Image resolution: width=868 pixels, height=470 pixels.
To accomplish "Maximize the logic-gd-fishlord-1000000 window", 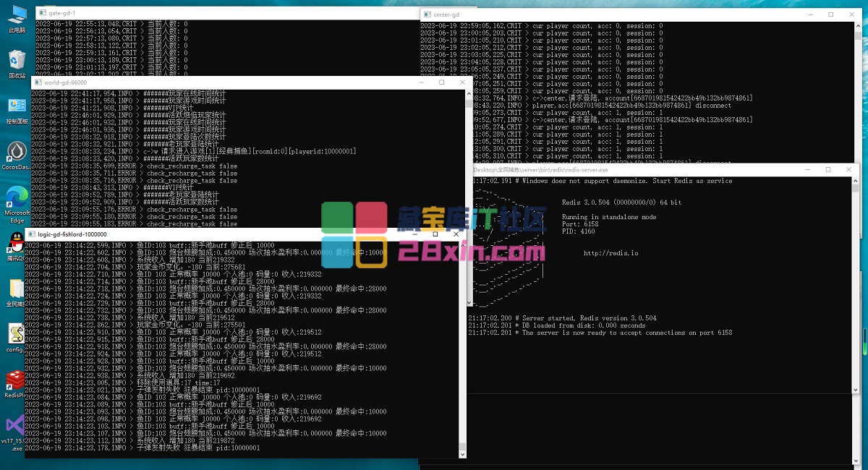I will click(x=435, y=234).
